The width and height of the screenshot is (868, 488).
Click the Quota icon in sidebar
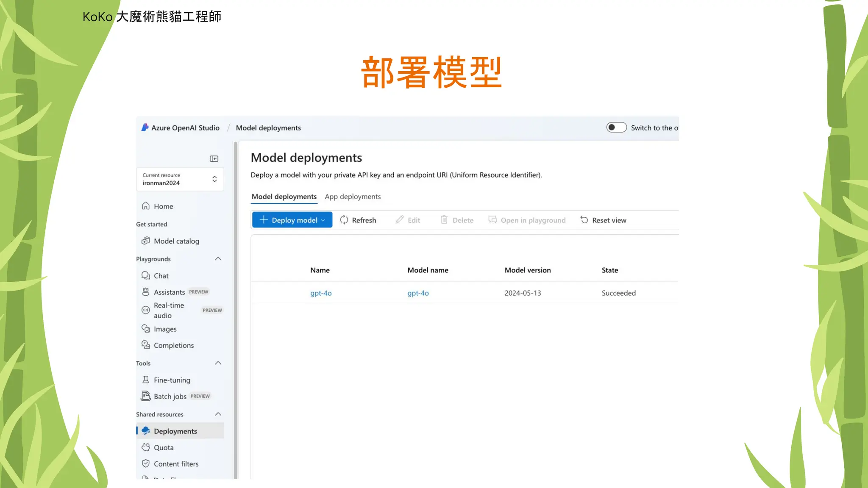145,447
